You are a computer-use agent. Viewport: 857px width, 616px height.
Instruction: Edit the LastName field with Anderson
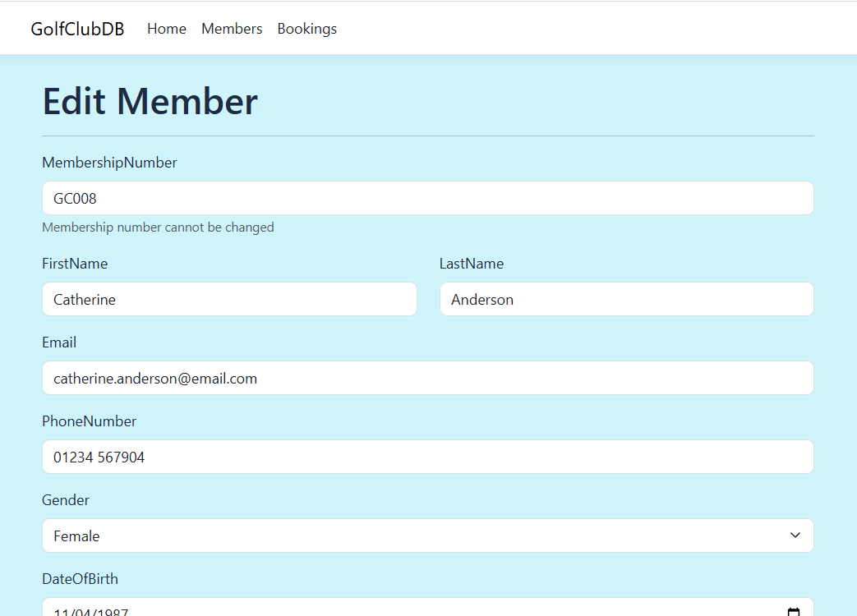coord(627,299)
